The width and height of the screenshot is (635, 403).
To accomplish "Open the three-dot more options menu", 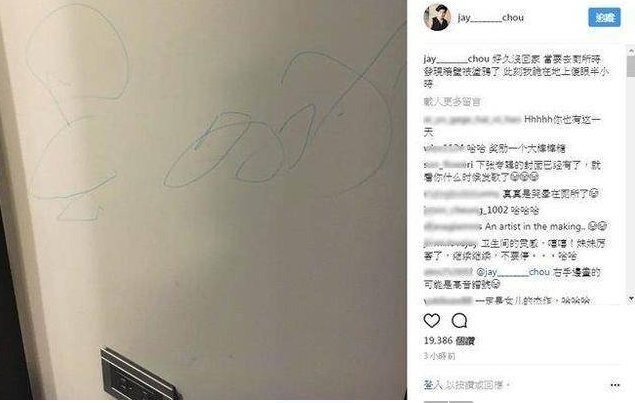I will pyautogui.click(x=615, y=385).
